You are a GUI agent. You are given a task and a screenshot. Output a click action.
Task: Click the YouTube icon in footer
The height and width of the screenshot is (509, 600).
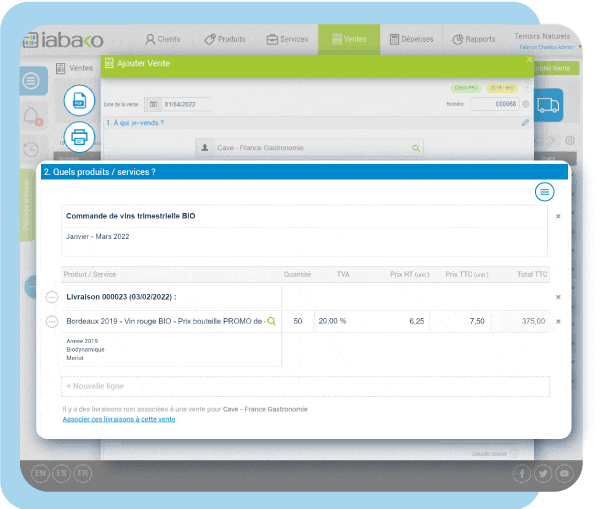click(565, 472)
